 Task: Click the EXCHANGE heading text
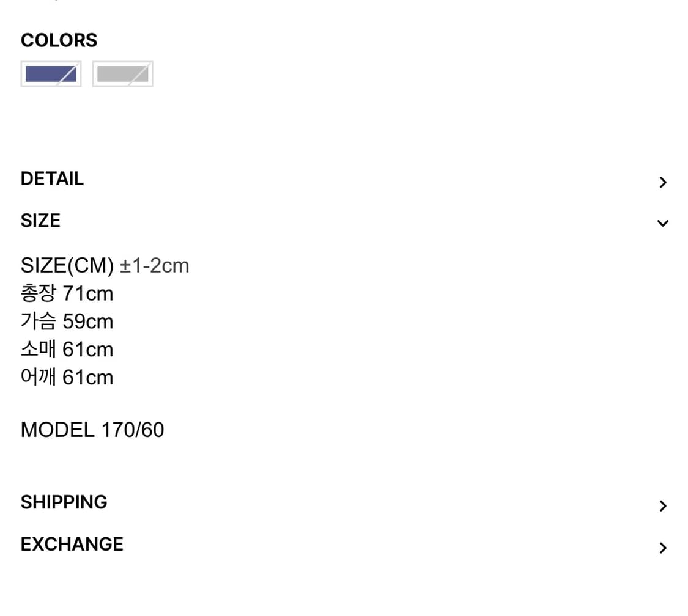pos(72,544)
